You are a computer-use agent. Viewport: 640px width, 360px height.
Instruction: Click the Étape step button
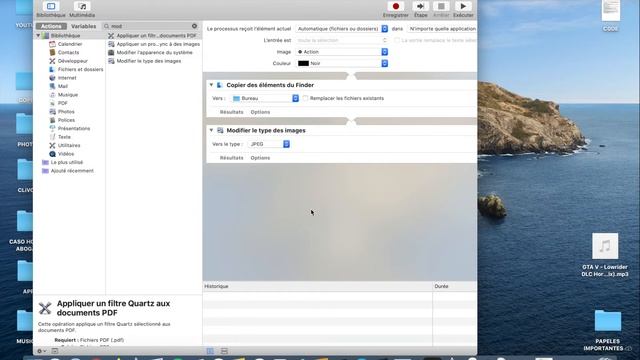point(420,9)
